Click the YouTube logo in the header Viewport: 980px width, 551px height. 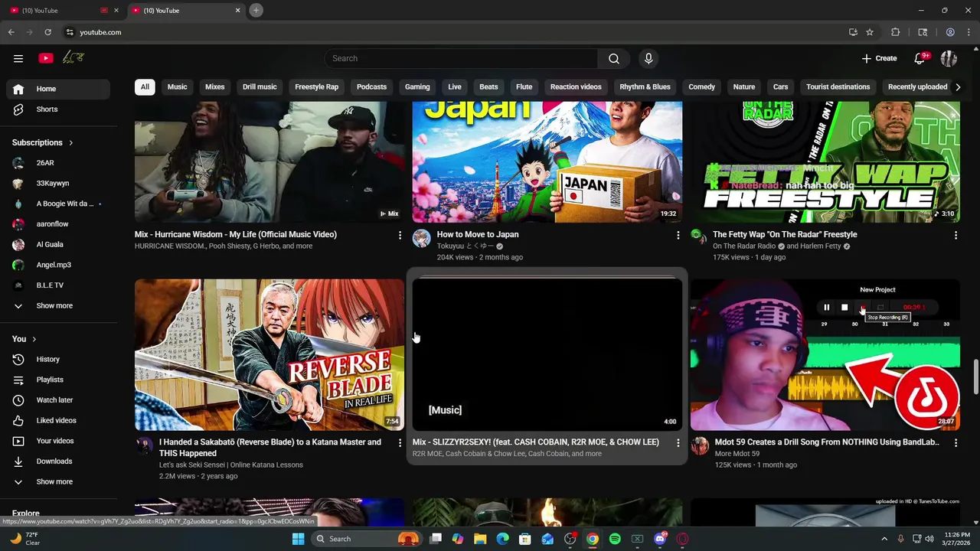(46, 58)
